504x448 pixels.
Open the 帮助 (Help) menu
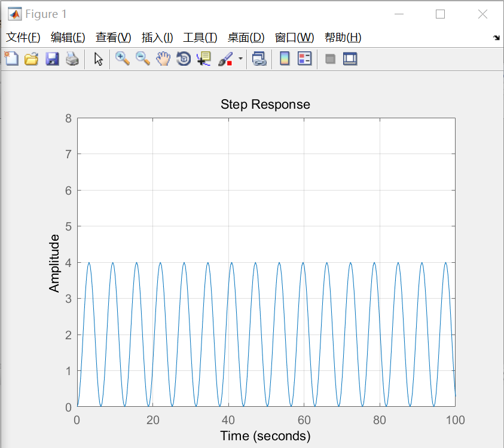tap(343, 37)
